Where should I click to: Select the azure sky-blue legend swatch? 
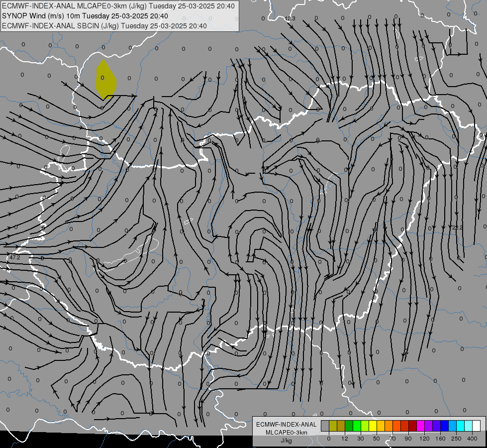(x=453, y=426)
